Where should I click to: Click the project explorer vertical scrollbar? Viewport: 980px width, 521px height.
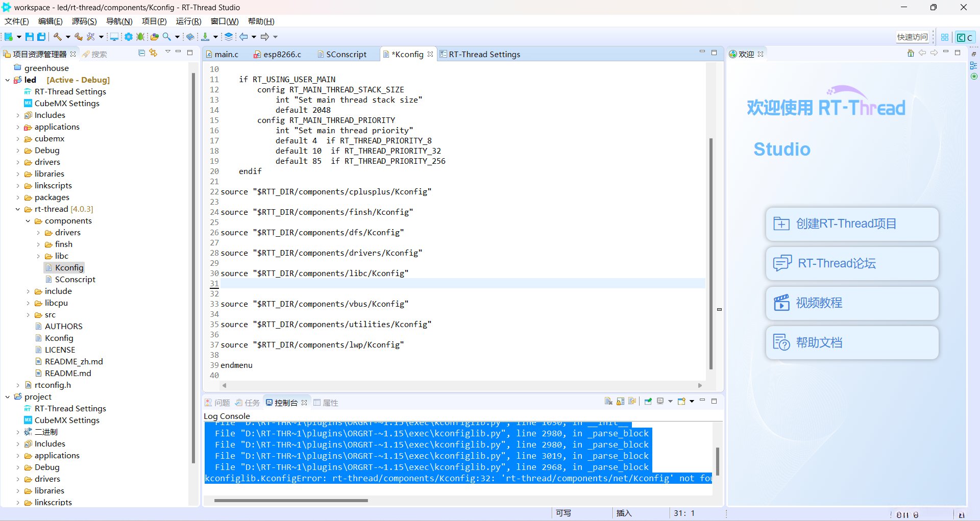coord(193,268)
